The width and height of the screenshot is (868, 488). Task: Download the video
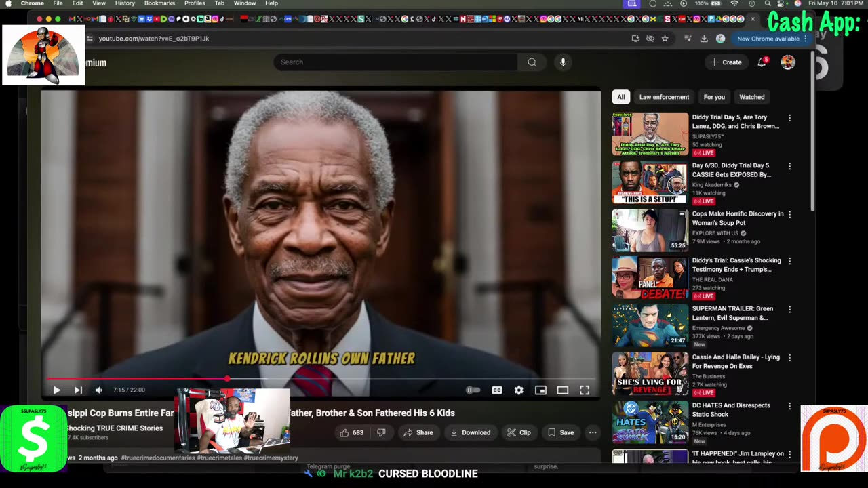pos(470,432)
